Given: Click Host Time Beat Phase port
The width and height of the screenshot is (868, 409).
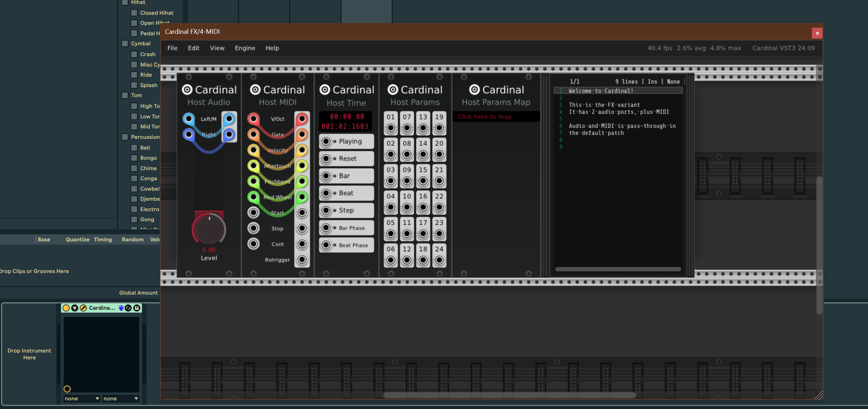Looking at the screenshot, I should (326, 245).
